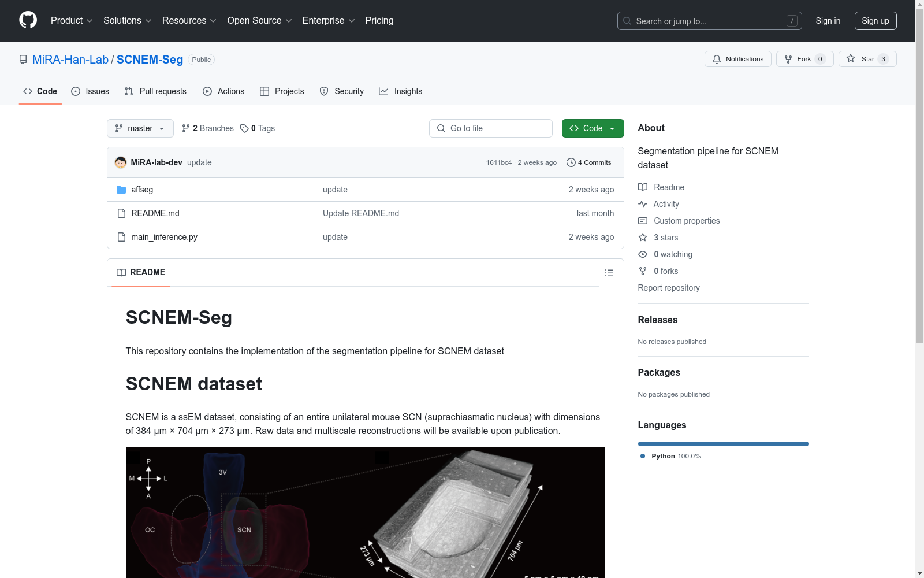Click the README.md file icon
Viewport: 924px width, 578px height.
click(121, 213)
